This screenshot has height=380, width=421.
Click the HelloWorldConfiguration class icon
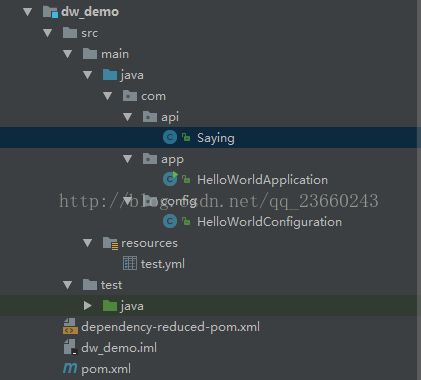click(x=170, y=221)
